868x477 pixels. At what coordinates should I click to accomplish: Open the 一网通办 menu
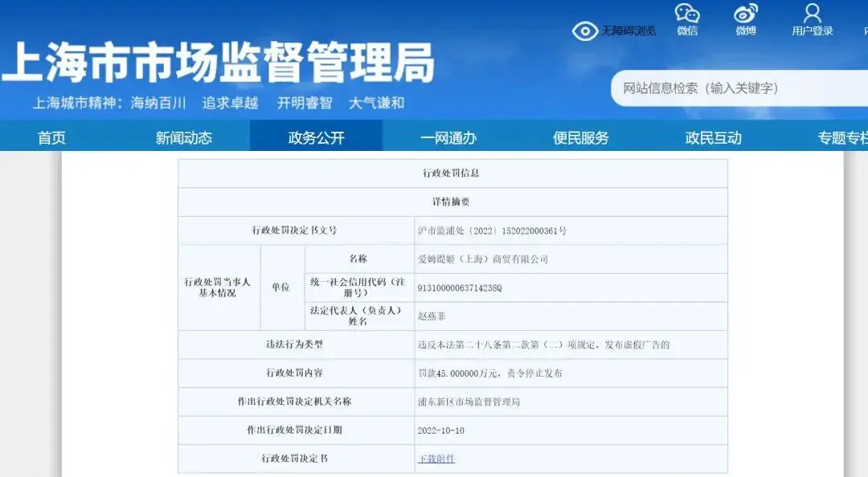click(x=448, y=137)
